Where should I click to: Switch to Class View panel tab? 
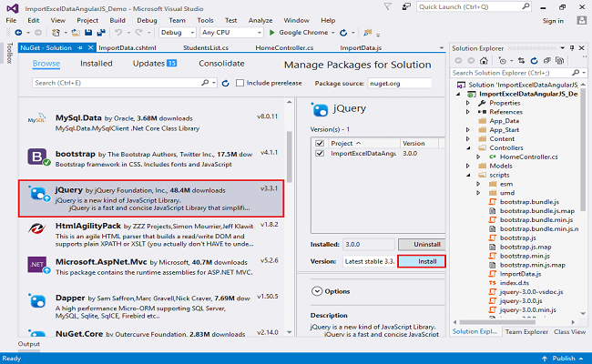(570, 332)
